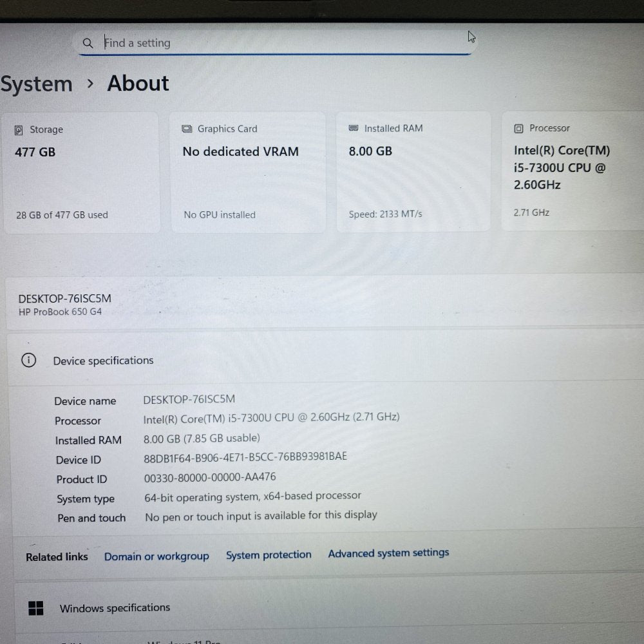Expand the Windows specifications section
Image resolution: width=644 pixels, height=644 pixels.
(115, 607)
